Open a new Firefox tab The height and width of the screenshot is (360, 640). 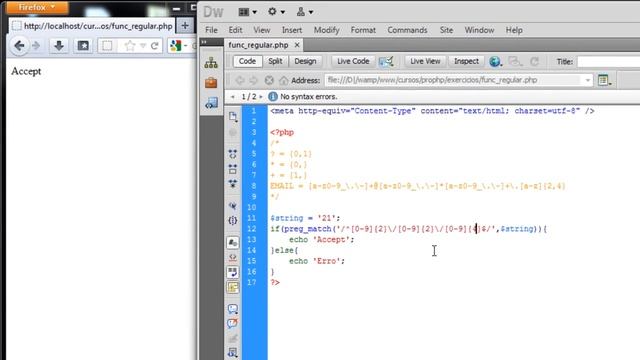click(185, 26)
